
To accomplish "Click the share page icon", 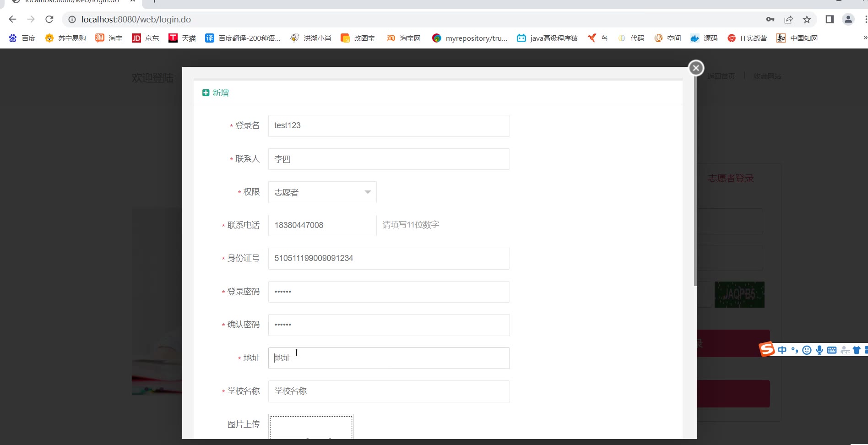I will 788,19.
